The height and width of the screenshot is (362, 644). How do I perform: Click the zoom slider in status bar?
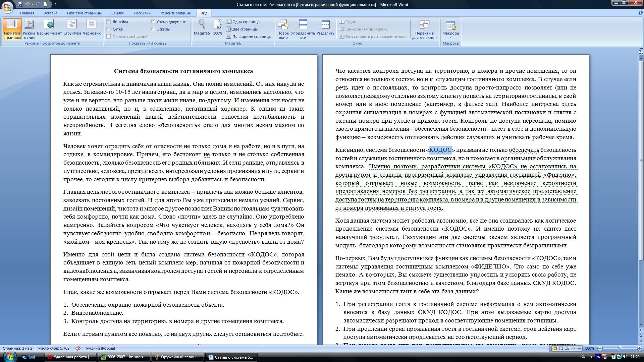tap(620, 348)
